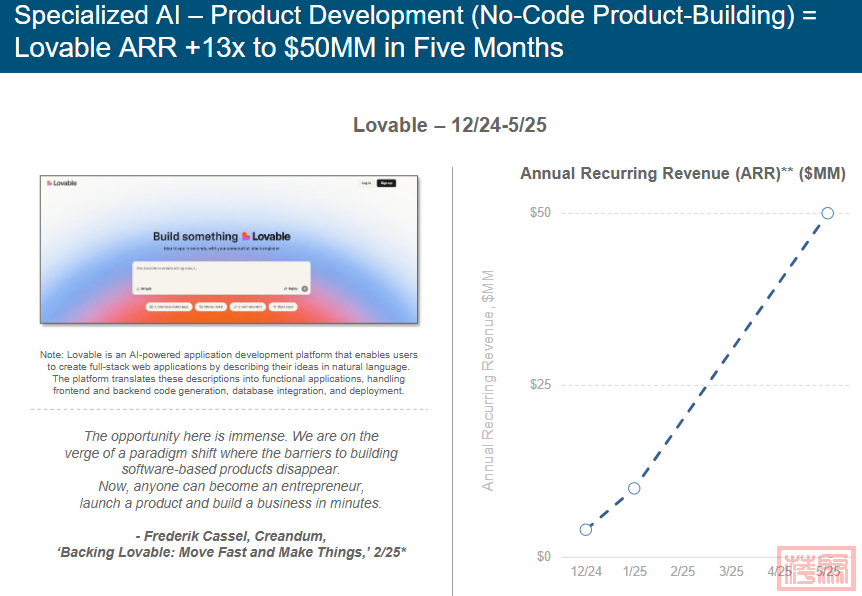Select the second suggestion chip below the prompt
This screenshot has height=596, width=862.
click(210, 307)
